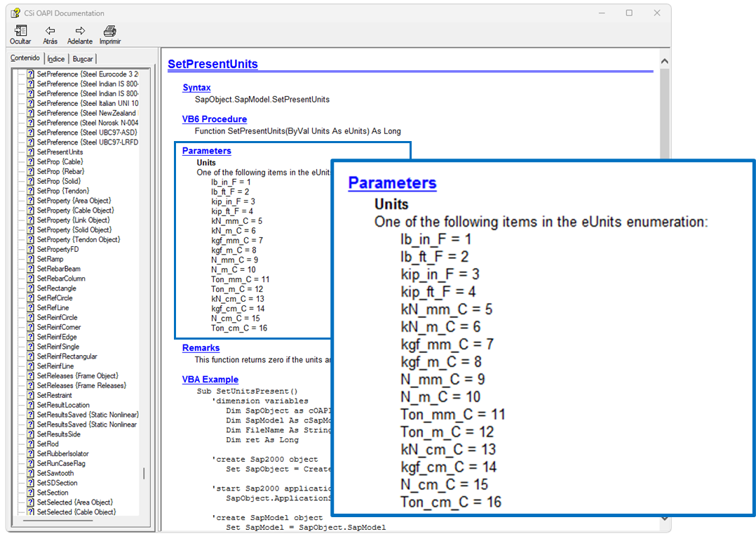Click the small Parameters heading link
This screenshot has width=756, height=534.
206,151
